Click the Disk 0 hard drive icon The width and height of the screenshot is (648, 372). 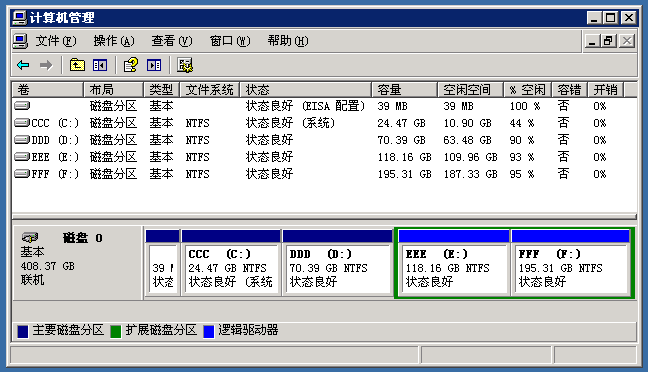click(x=30, y=237)
